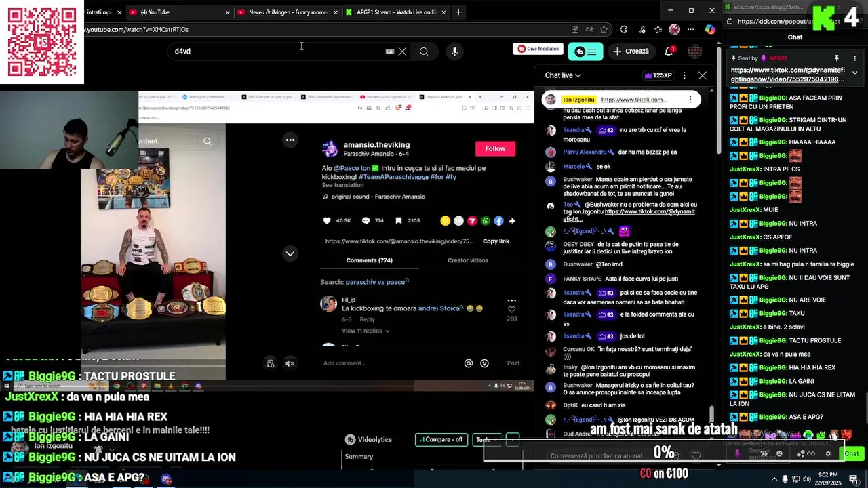
Task: Open original sound - Paraschiv Amansio
Action: (x=378, y=197)
